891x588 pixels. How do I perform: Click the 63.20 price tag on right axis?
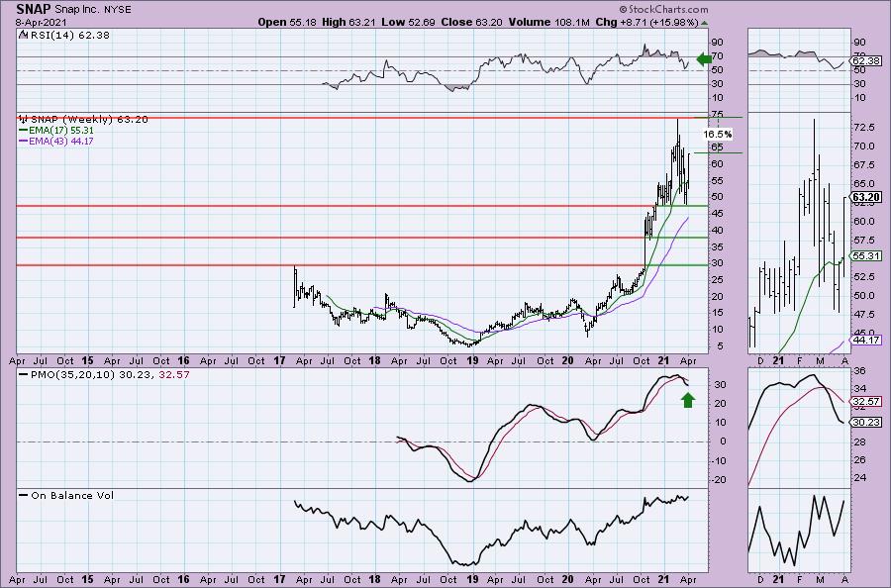click(x=866, y=198)
